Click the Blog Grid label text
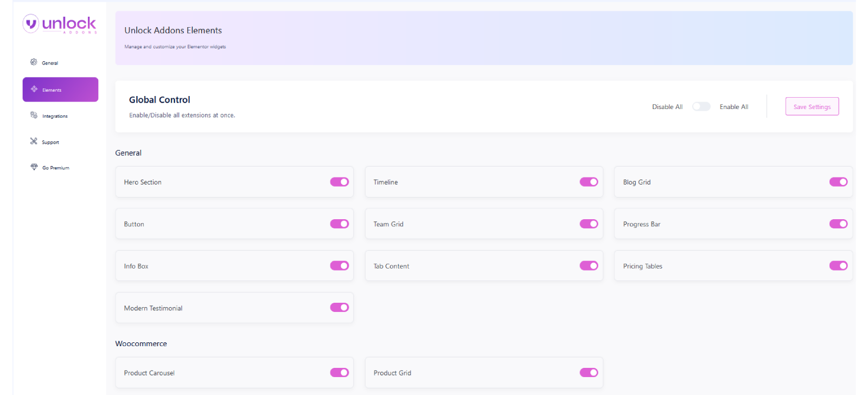868x395 pixels. 637,182
